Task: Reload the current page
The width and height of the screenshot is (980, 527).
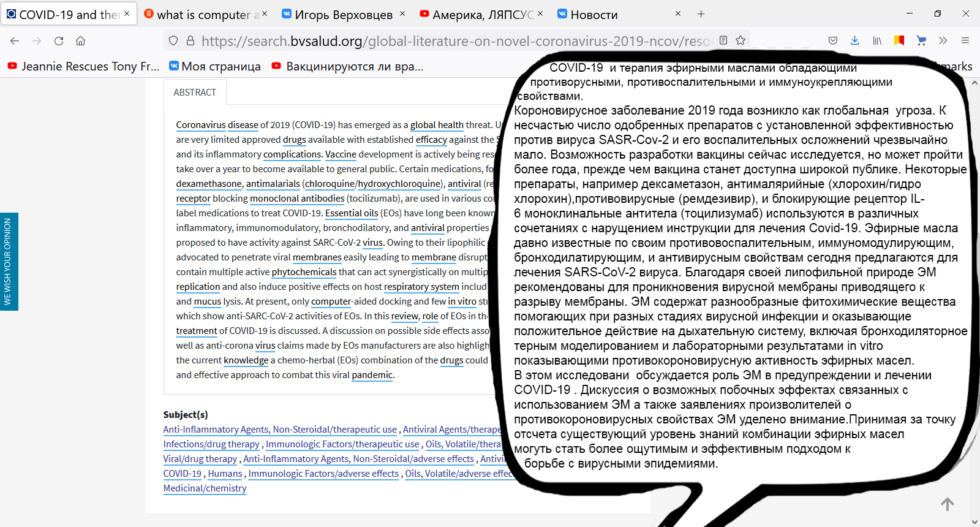Action: (x=59, y=41)
